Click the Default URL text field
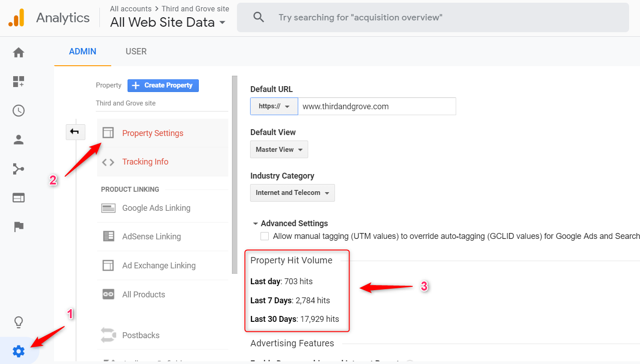Viewport: 640px width, 364px height. point(377,106)
